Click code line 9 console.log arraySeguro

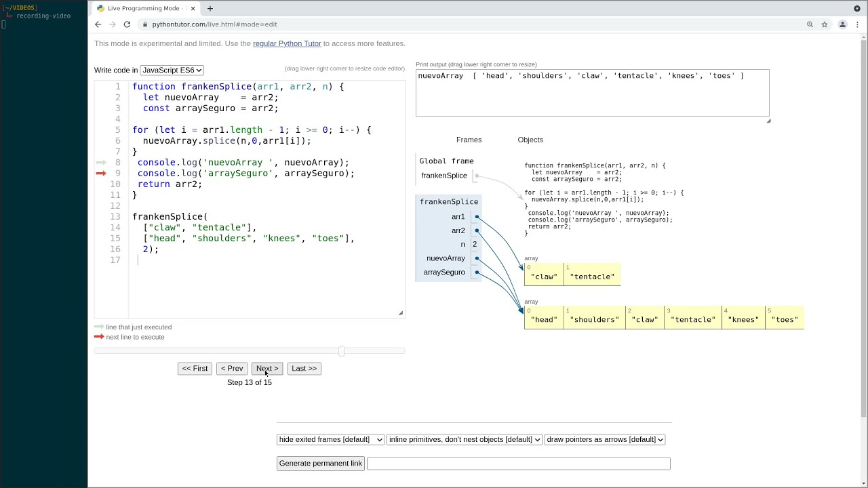pos(245,174)
